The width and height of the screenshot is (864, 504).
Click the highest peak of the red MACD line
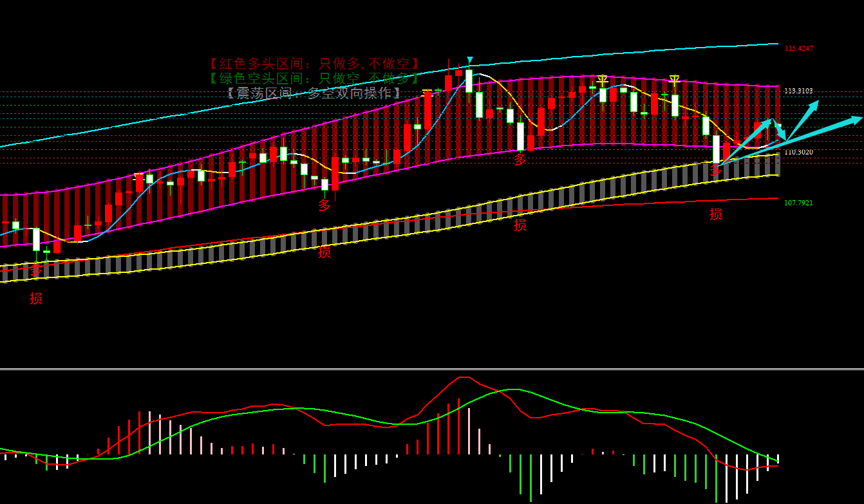(x=461, y=377)
